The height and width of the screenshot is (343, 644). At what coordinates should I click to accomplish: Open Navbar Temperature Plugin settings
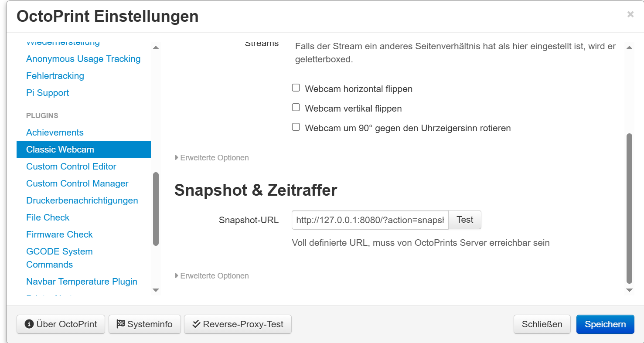click(x=82, y=282)
